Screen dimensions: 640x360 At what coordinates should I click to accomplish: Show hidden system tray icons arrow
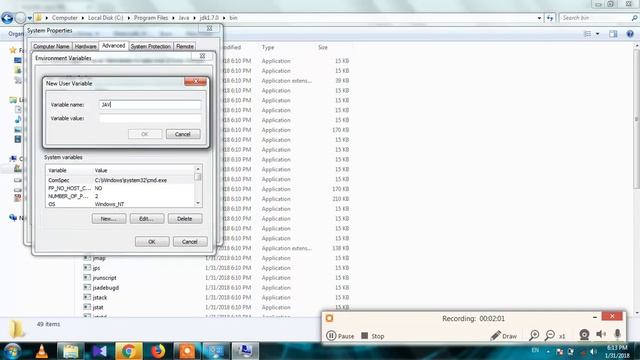click(x=548, y=351)
